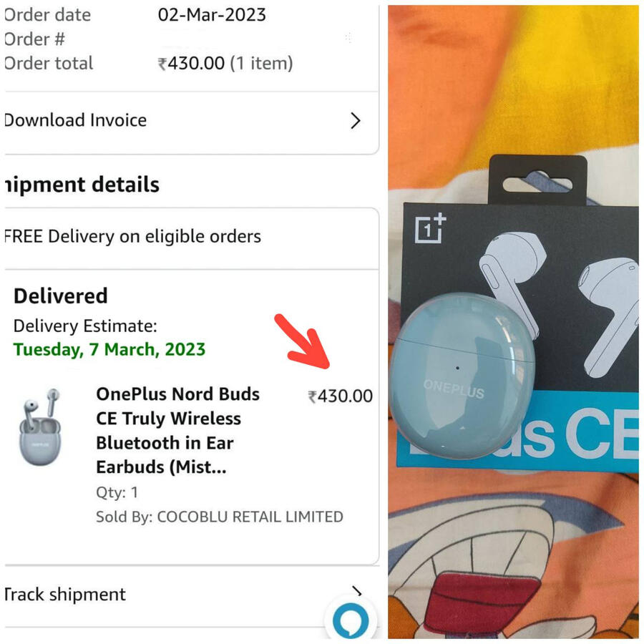Screen dimensions: 644x644
Task: Click the FREE Delivery on eligible orders banner
Action: click(x=133, y=236)
